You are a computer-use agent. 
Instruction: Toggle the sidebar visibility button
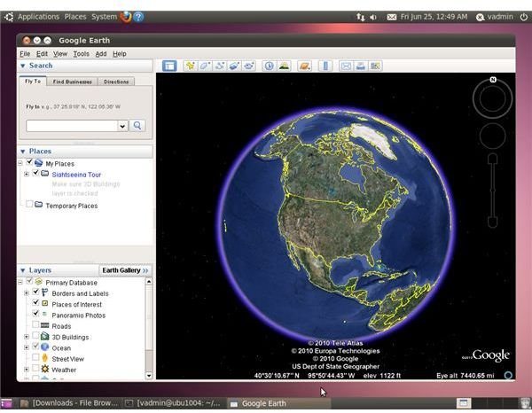pyautogui.click(x=169, y=66)
